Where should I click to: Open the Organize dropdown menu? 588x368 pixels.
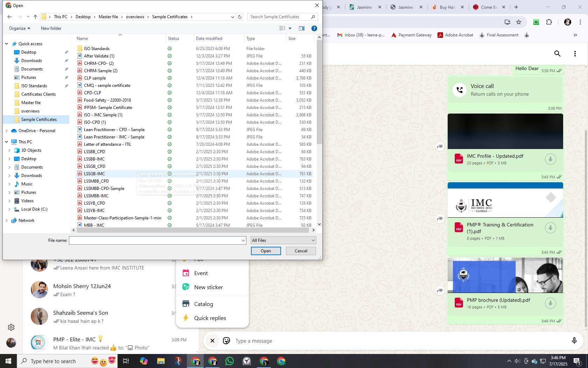pos(20,28)
